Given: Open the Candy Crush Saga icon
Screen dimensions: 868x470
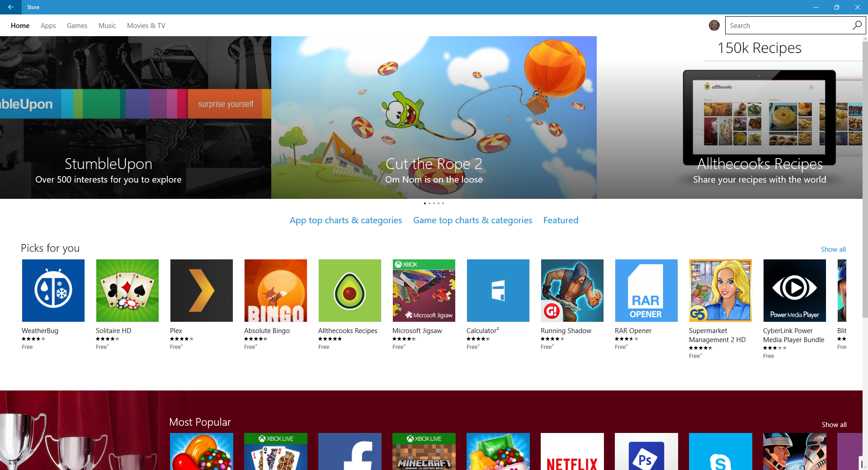Looking at the screenshot, I should coord(202,451).
